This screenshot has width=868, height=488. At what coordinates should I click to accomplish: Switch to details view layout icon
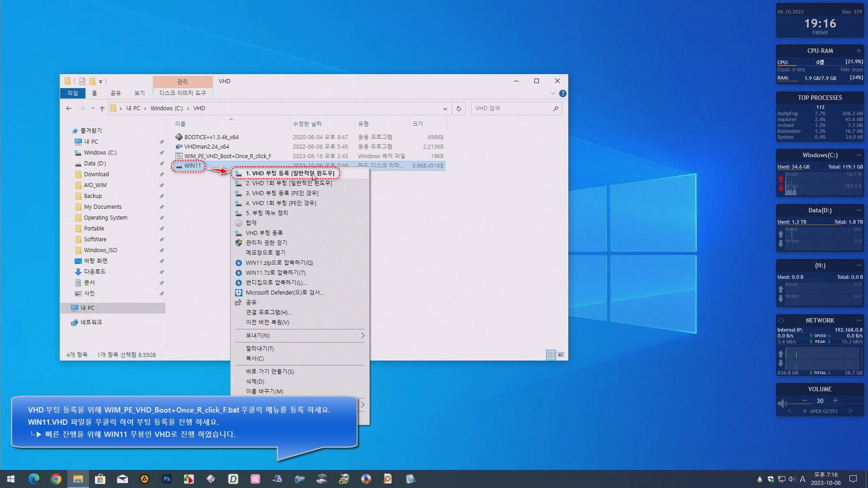pyautogui.click(x=551, y=355)
